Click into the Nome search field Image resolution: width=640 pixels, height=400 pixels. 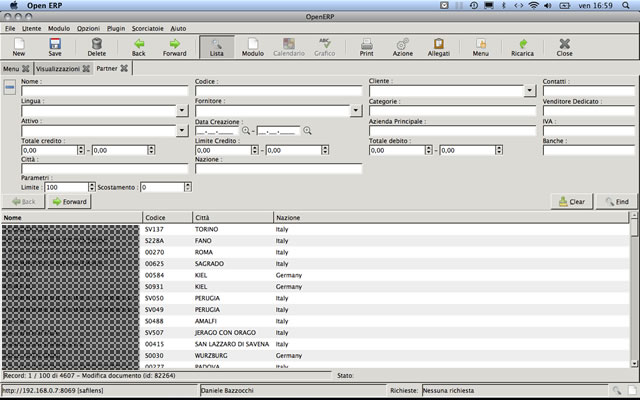pyautogui.click(x=104, y=91)
